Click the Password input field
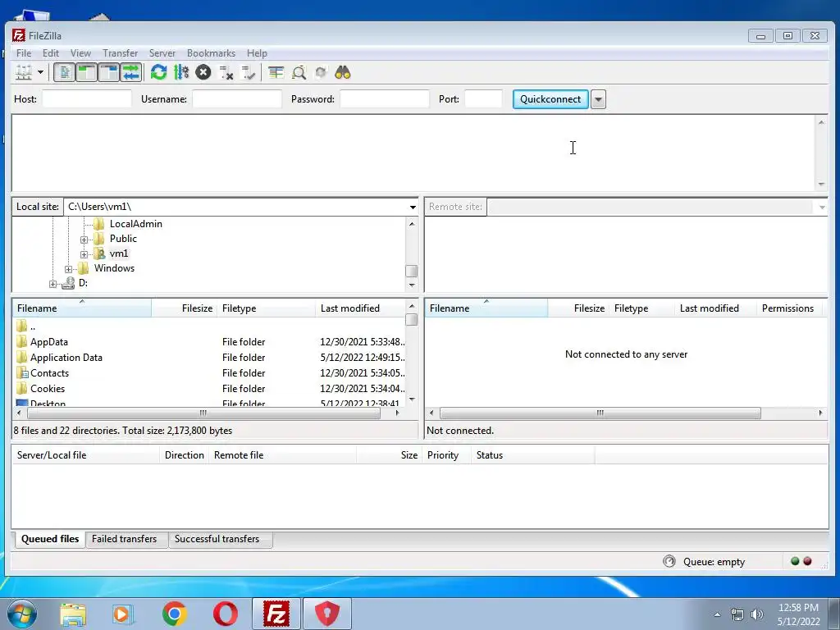The image size is (840, 630). tap(385, 99)
